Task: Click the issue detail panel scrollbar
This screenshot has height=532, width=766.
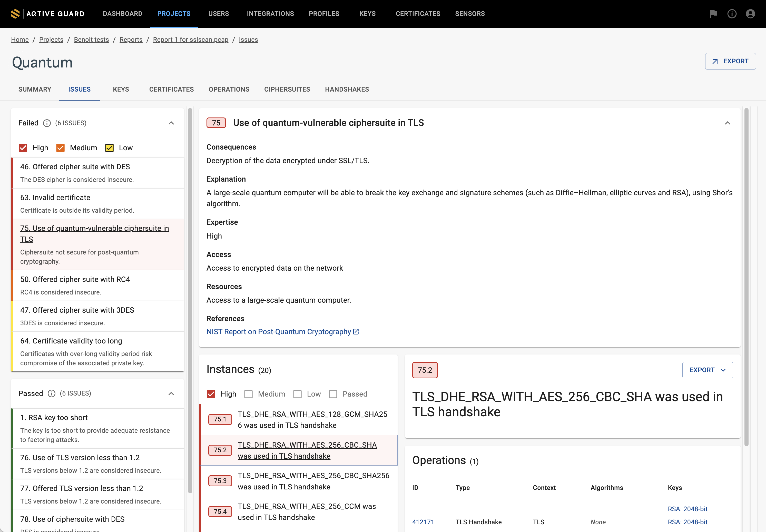Action: (746, 277)
